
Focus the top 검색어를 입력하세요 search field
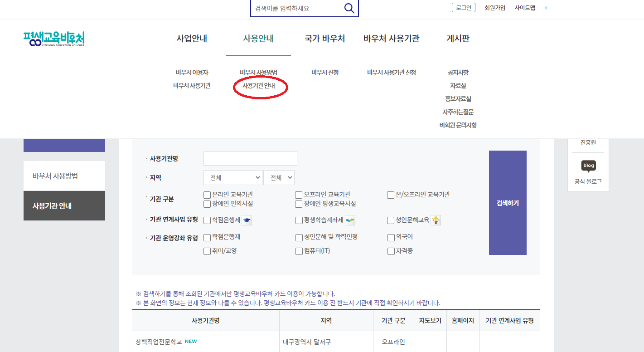(297, 8)
